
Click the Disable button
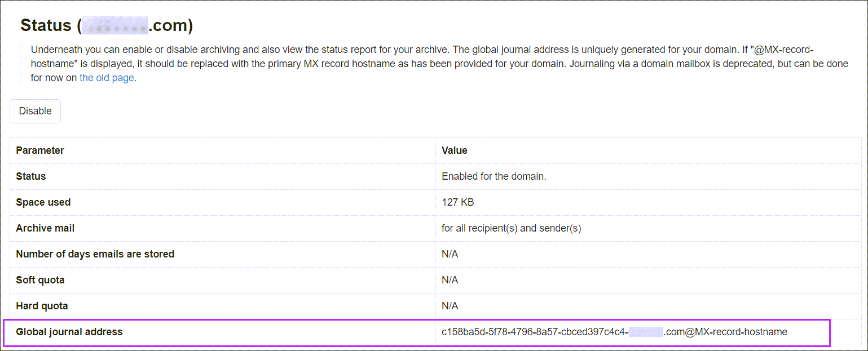(35, 111)
